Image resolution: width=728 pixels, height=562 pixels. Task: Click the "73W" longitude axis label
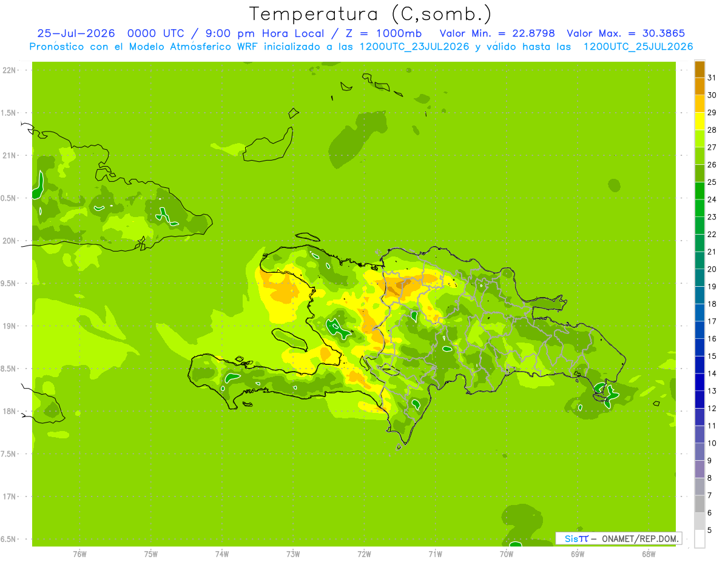click(x=293, y=554)
